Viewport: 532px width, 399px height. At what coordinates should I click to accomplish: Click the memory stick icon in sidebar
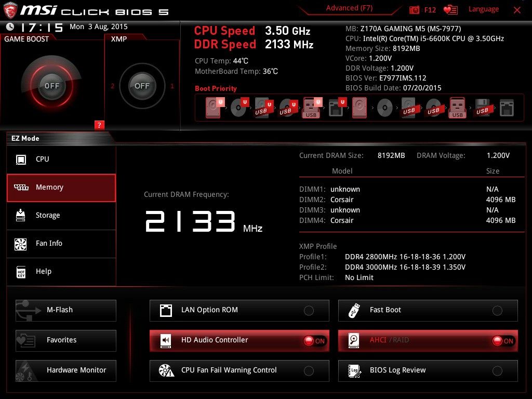21,187
